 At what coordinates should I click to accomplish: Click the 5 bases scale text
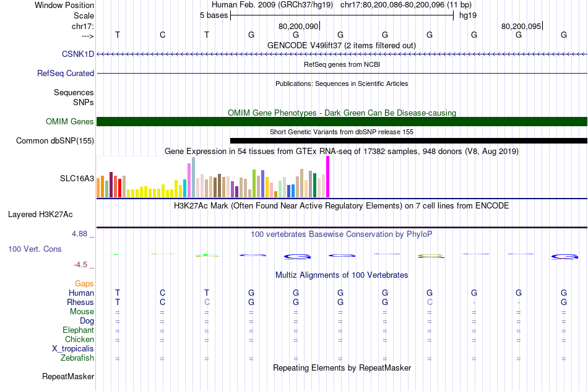click(x=214, y=15)
